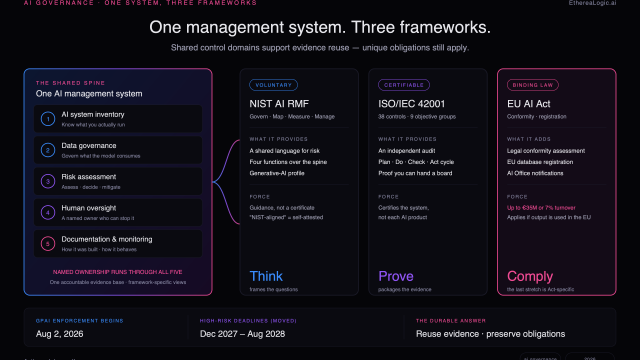640x360 pixels.
Task: Select the VOLUNTARY badge on the NIST card
Action: 273,85
